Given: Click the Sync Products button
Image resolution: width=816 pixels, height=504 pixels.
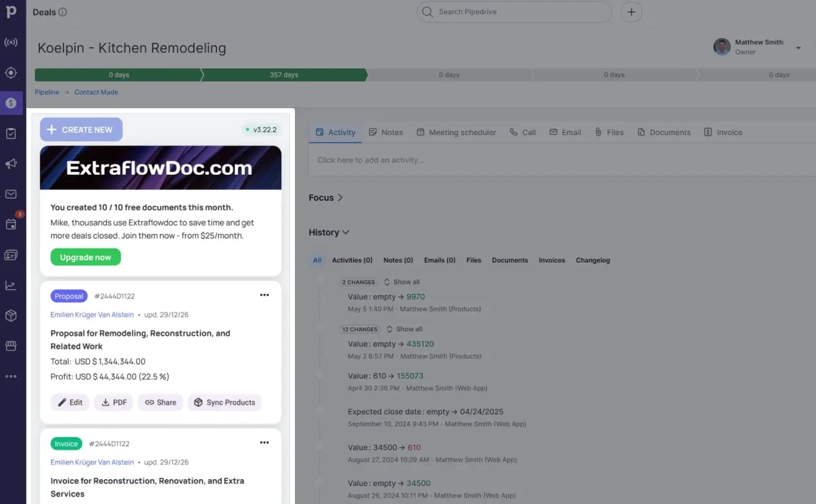Looking at the screenshot, I should (x=225, y=402).
